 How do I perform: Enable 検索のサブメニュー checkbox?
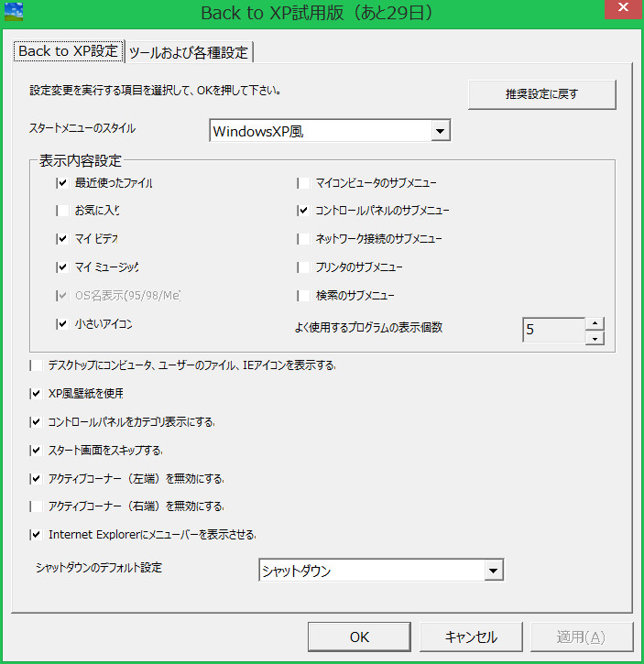tap(303, 296)
